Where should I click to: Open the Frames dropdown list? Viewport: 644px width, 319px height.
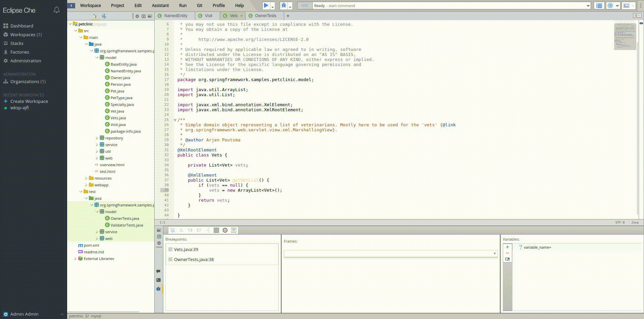coord(390,254)
